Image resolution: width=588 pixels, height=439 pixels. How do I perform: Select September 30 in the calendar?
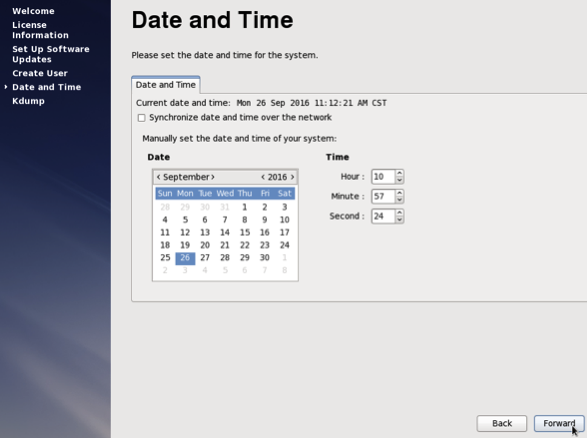[x=265, y=258]
